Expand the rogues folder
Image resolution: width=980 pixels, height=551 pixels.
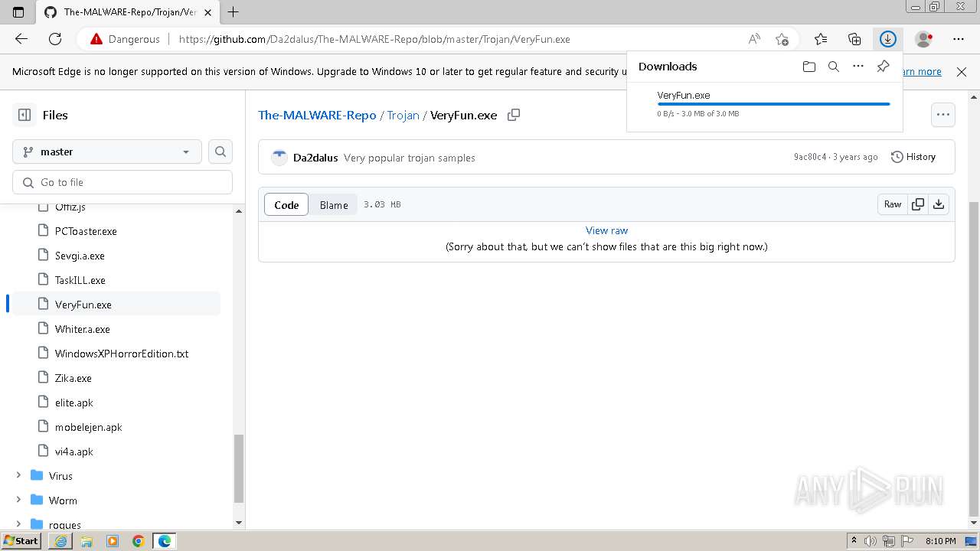click(x=18, y=525)
